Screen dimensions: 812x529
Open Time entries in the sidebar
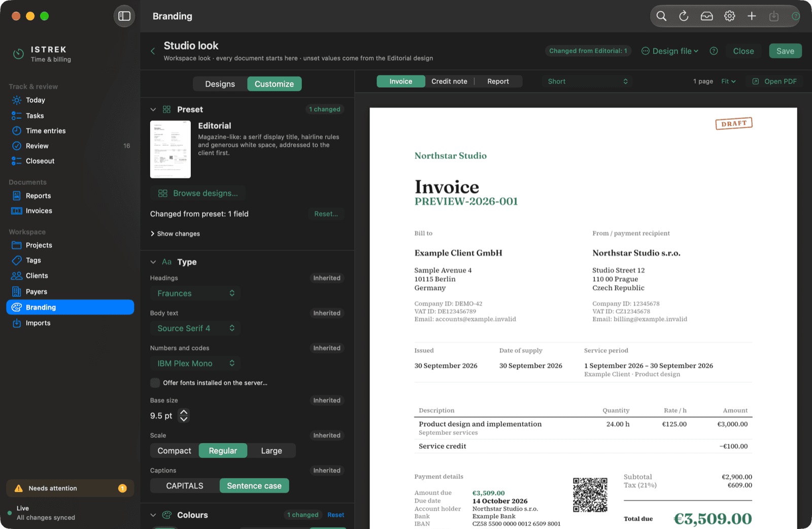(70, 130)
